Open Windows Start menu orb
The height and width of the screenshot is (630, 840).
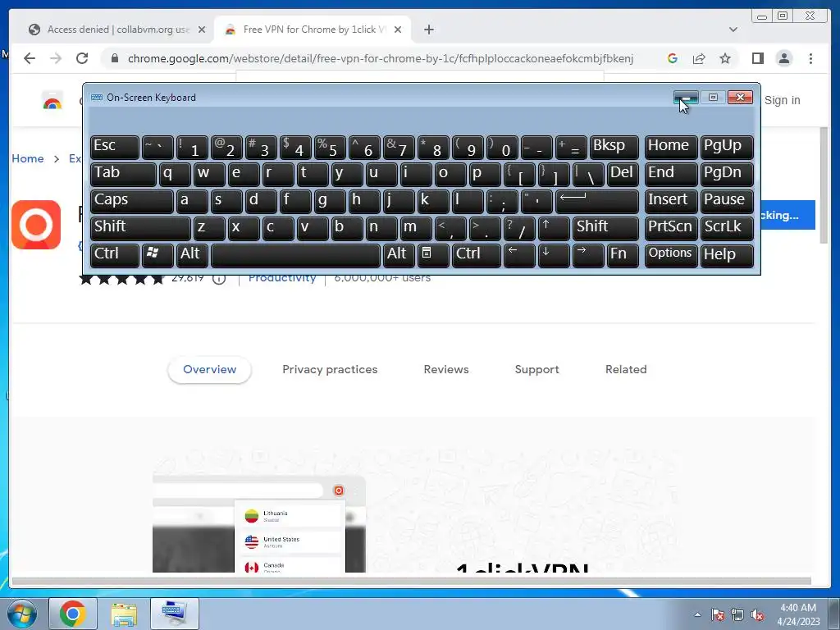click(22, 614)
